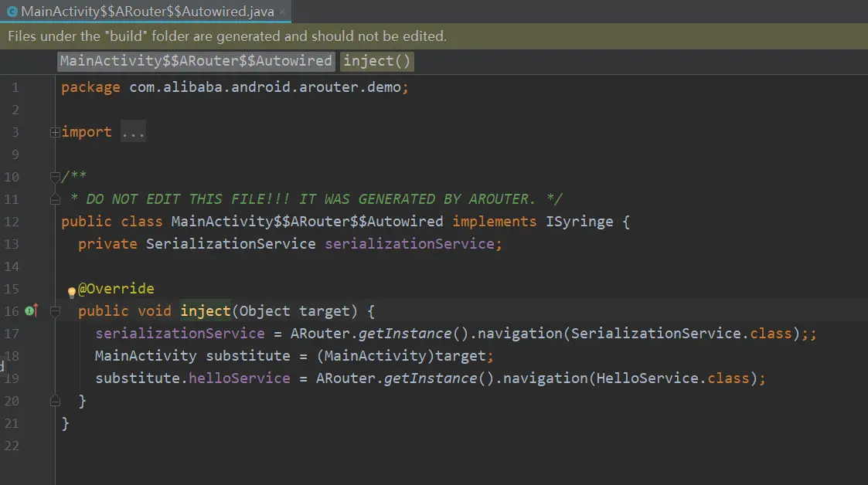
Task: Click the 'package' keyword on line 1
Action: [90, 87]
